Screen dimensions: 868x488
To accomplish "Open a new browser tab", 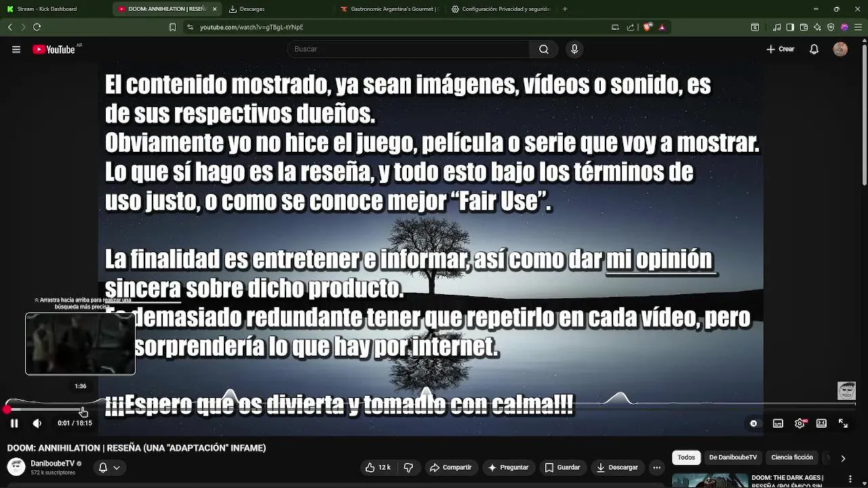I will [565, 9].
